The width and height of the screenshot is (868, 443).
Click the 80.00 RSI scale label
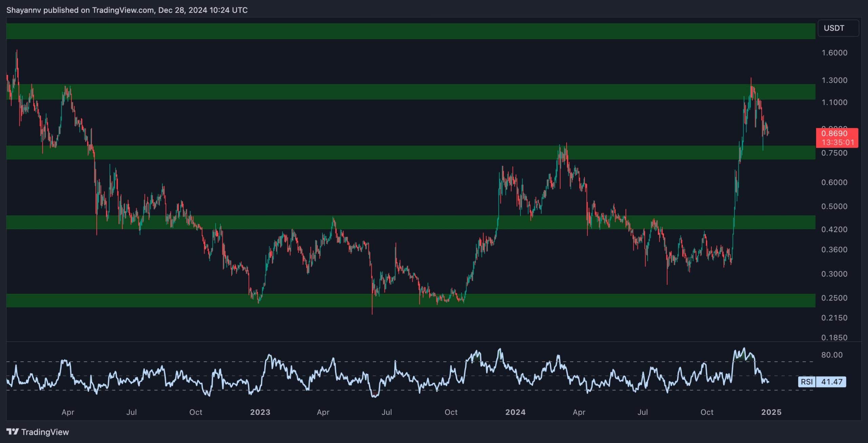pos(831,355)
